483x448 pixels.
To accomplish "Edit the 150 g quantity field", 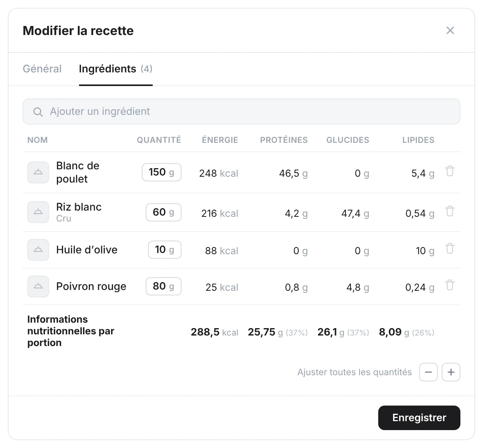I will (162, 172).
